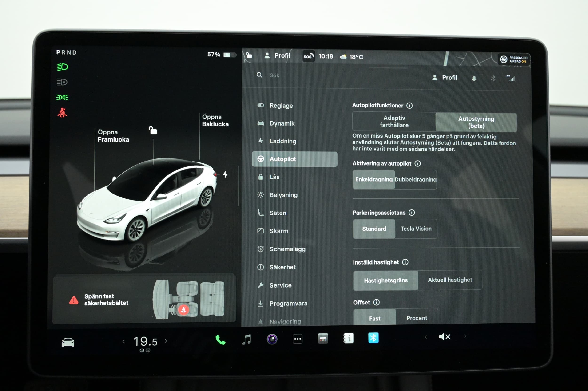Open Profil in settings header
This screenshot has height=391, width=588.
point(444,78)
